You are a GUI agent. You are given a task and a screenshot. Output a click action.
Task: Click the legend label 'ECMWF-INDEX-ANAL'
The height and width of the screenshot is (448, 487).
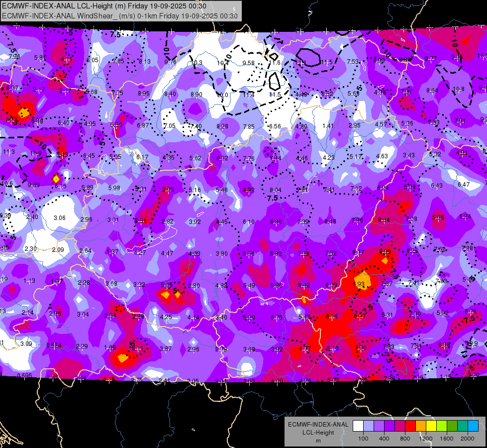point(318,425)
